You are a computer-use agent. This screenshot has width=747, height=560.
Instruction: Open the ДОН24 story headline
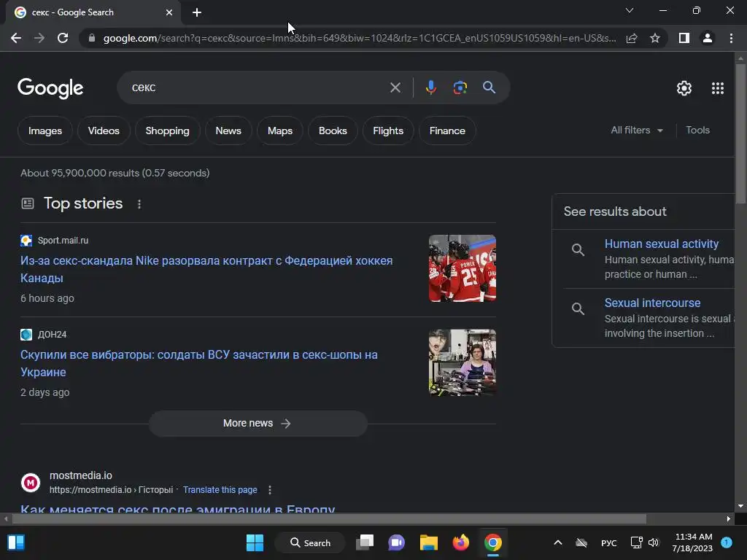(198, 363)
